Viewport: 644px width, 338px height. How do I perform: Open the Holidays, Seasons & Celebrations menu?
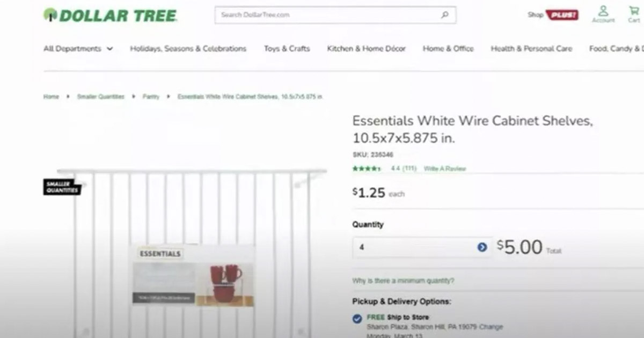click(x=188, y=48)
